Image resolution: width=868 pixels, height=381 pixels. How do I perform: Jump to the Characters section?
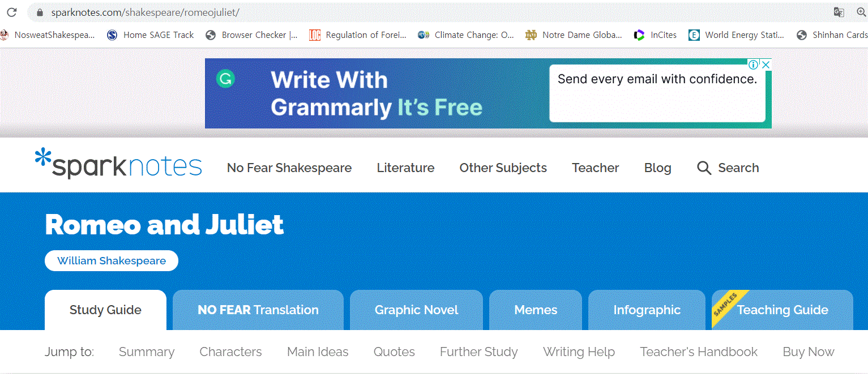coord(230,352)
